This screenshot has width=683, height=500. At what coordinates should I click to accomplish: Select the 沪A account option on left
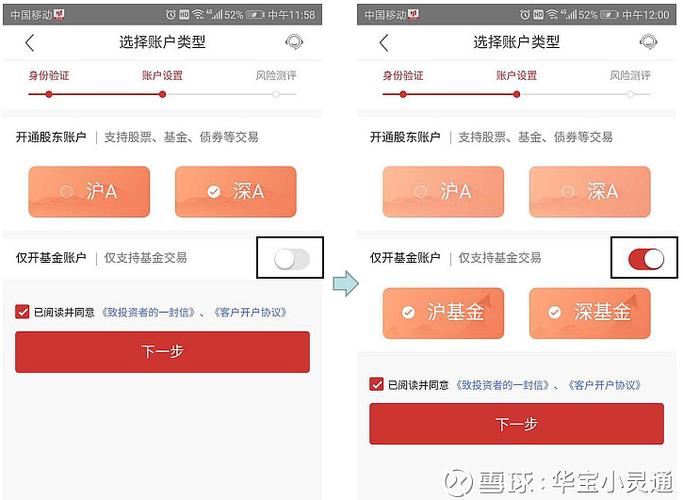(x=89, y=192)
